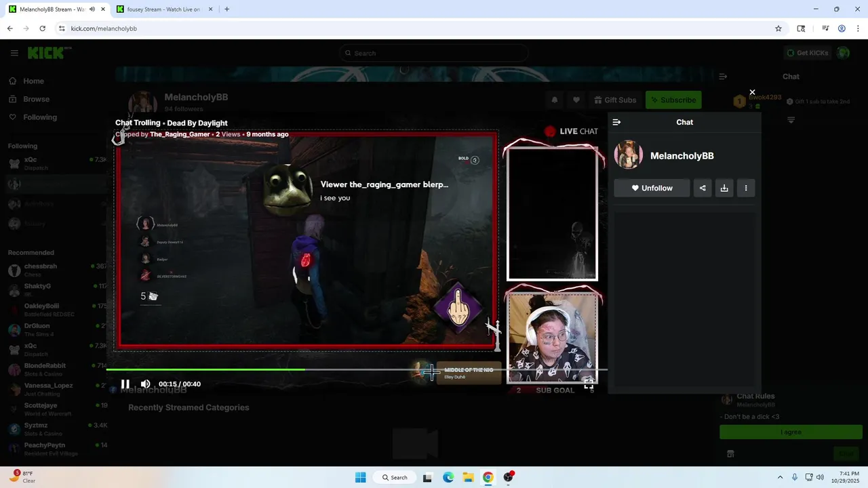Click the MelancholyBB name in clip panel
This screenshot has width=868, height=488.
coord(682,156)
